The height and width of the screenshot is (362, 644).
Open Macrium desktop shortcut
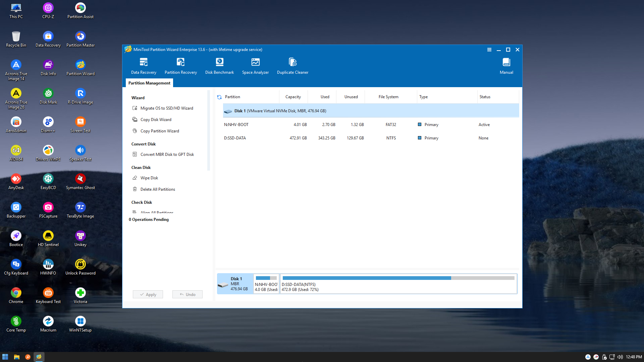[48, 324]
